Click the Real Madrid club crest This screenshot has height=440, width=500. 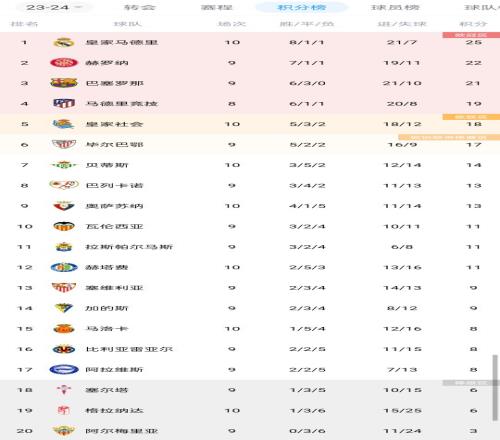pyautogui.click(x=64, y=42)
